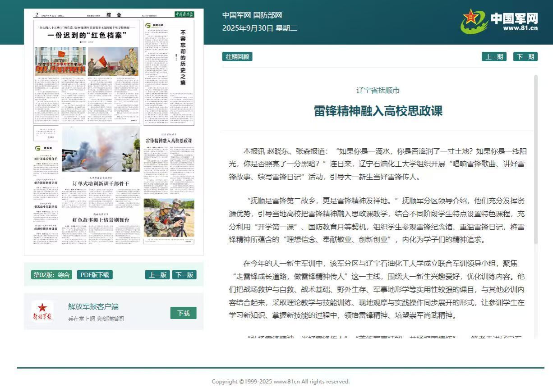The height and width of the screenshot is (392, 553).
Task: Open the 解放军报客户端 link
Action: tap(93, 307)
